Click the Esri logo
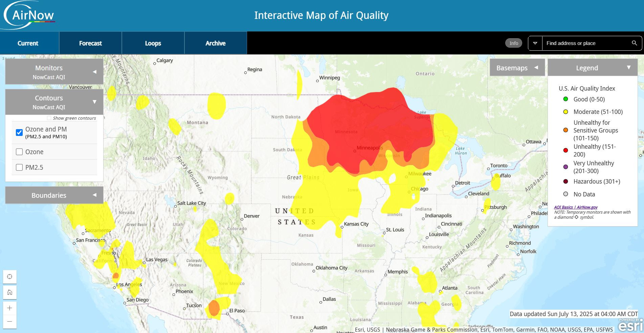 pyautogui.click(x=630, y=325)
